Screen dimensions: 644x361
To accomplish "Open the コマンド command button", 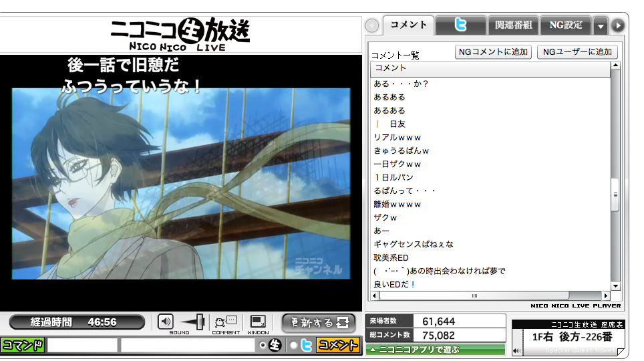I will coord(23,345).
